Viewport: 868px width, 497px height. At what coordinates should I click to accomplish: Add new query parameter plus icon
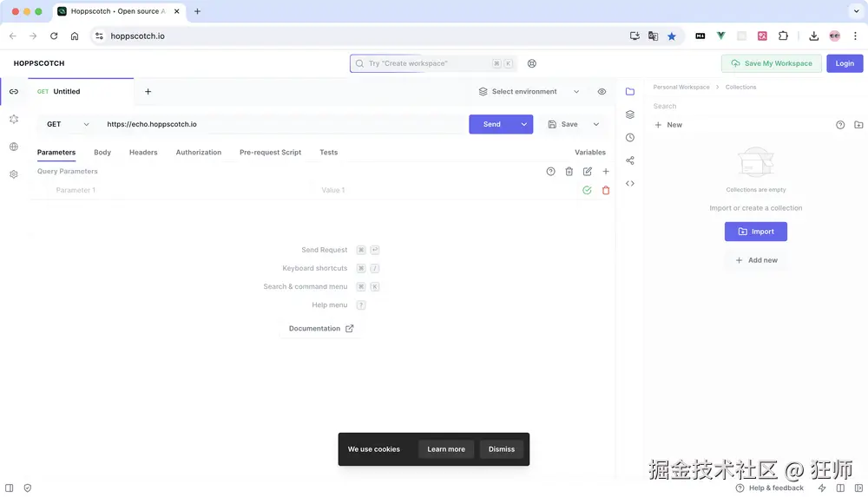[x=606, y=172]
